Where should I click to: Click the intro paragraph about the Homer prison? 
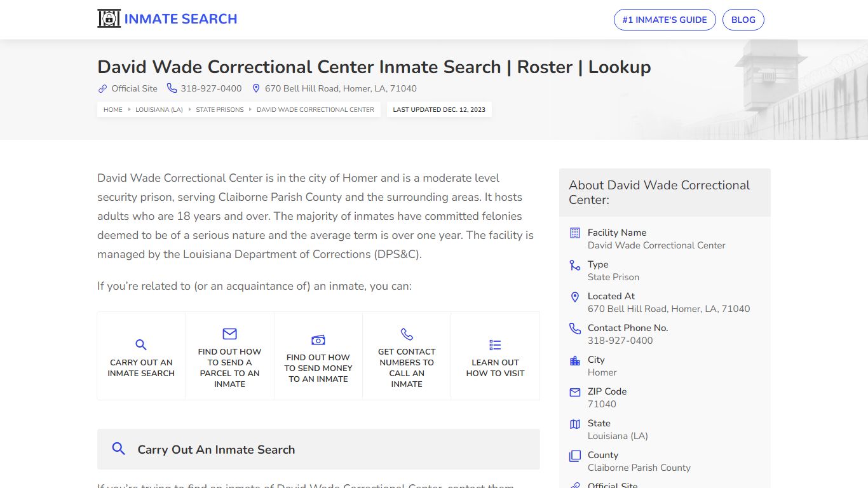point(316,216)
